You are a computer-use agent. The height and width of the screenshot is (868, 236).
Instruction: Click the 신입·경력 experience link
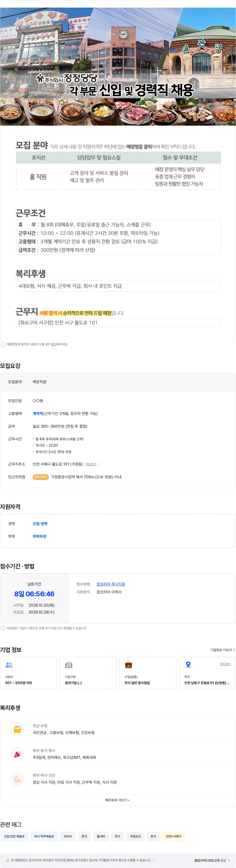pyautogui.click(x=40, y=524)
